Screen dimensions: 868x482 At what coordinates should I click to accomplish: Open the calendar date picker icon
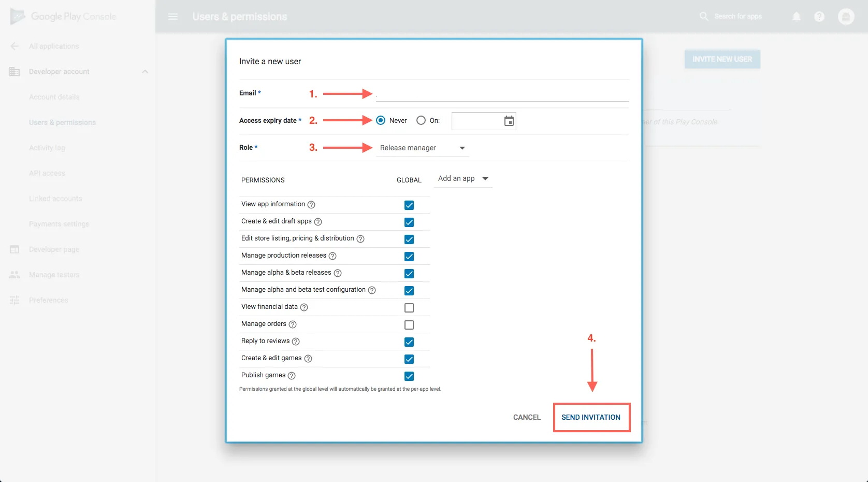pos(509,121)
